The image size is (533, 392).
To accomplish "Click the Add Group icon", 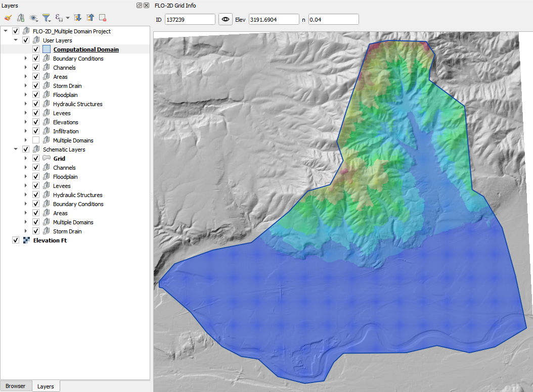I will pos(21,18).
